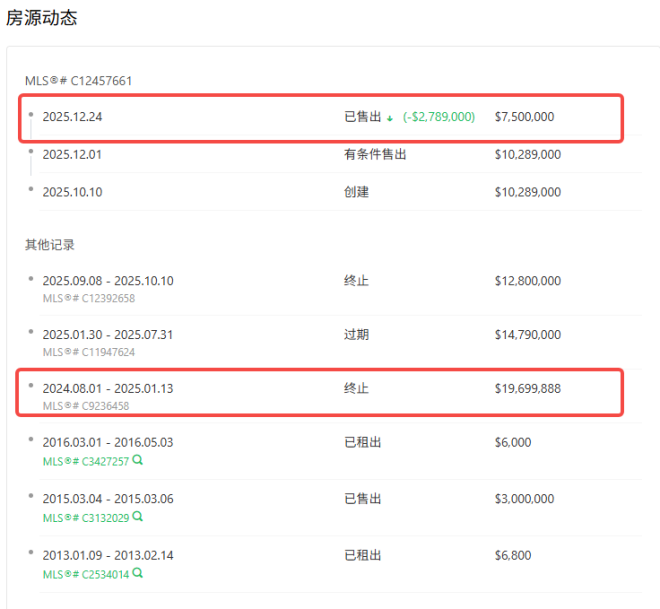The height and width of the screenshot is (609, 660).
Task: Open the green MLS C3132029 listing link
Action: coord(86,517)
